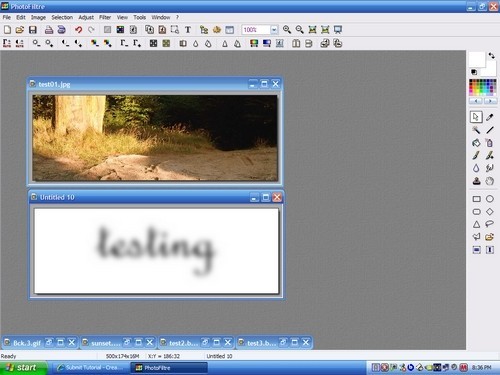
Task: Choose the Lasso selection shape
Action: point(490,224)
